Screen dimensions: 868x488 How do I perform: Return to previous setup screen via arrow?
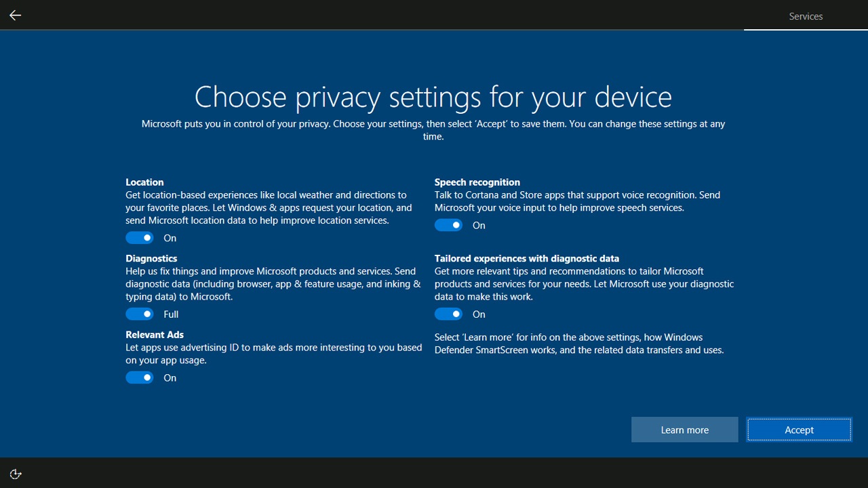[15, 15]
